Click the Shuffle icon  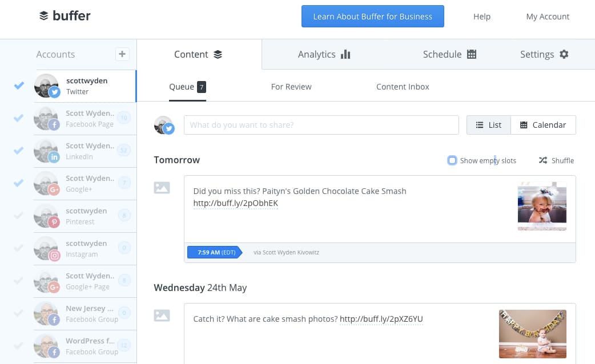543,160
